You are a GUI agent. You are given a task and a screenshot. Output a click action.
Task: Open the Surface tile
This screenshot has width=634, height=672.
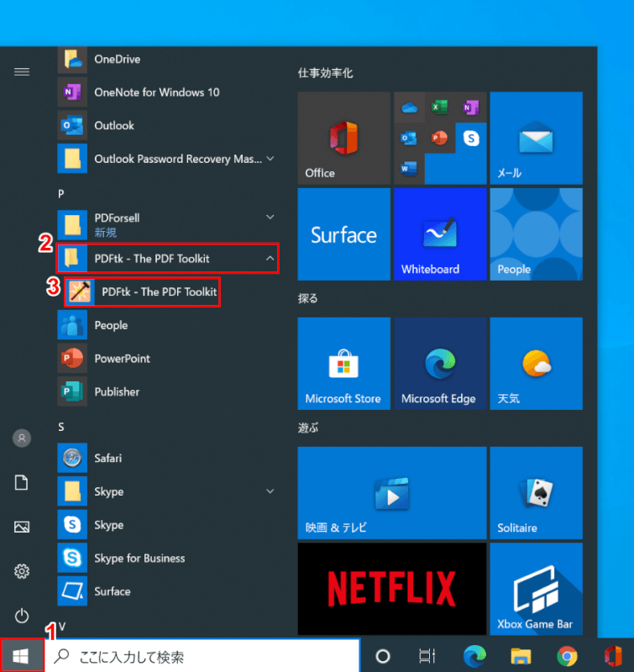click(344, 234)
